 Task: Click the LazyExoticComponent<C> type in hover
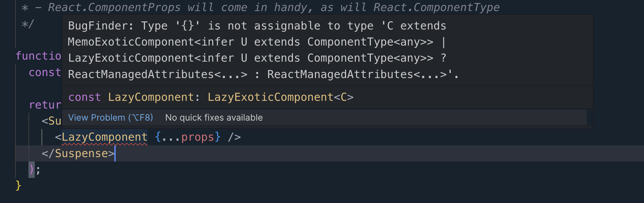pyautogui.click(x=281, y=97)
